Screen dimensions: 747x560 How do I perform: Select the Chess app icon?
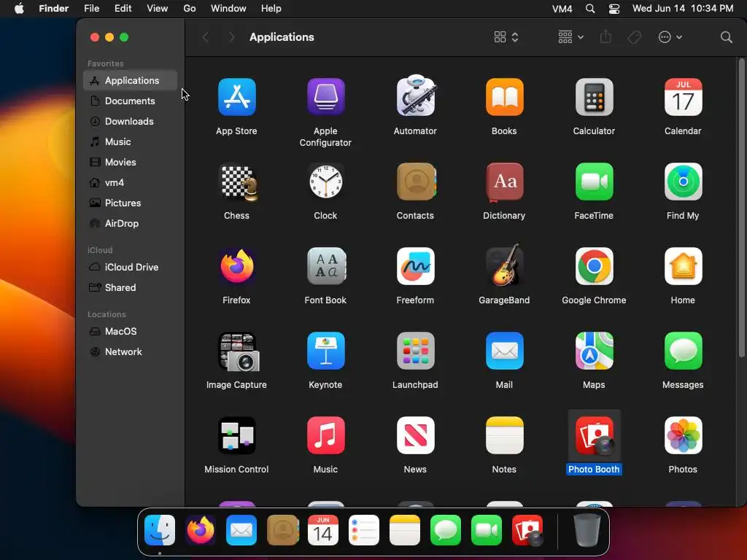[239, 182]
